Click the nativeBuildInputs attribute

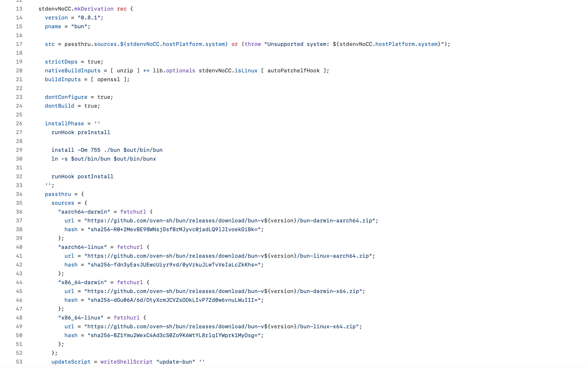[73, 71]
